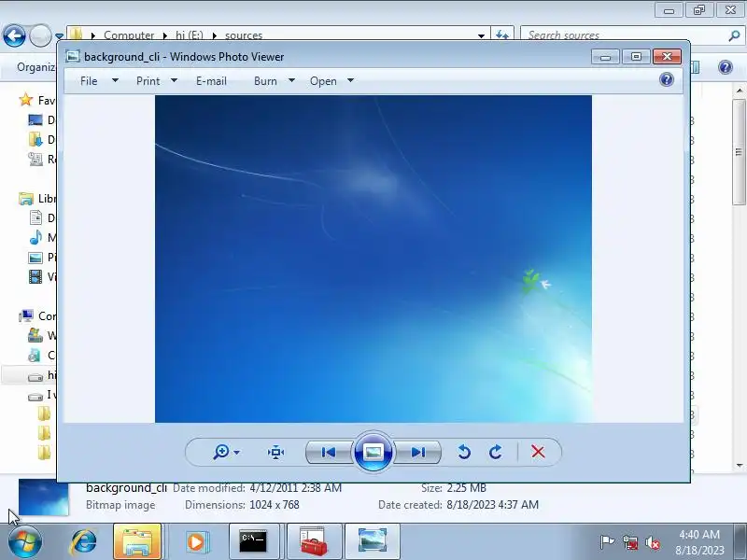Open Photo Viewer help icon
747x560 pixels.
[x=667, y=79]
